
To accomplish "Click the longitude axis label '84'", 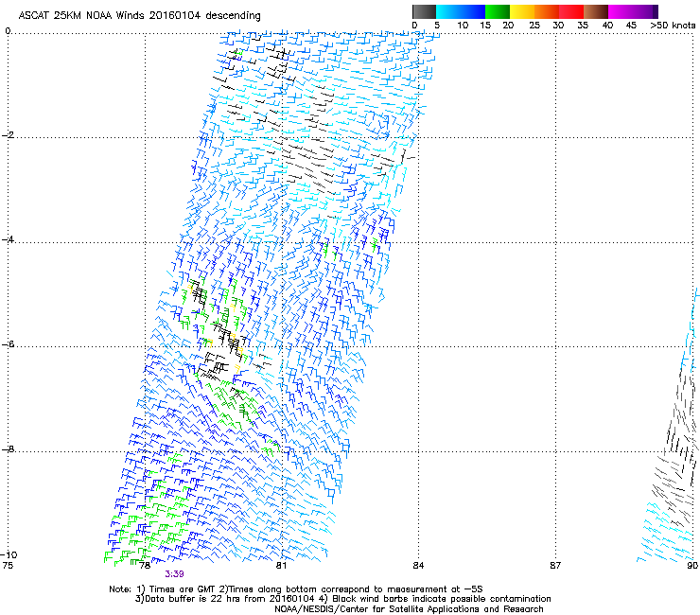I will pos(418,566).
